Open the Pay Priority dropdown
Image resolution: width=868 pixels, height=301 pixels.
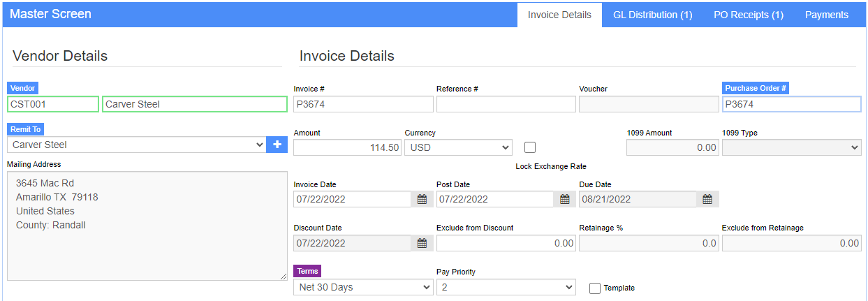pos(506,287)
